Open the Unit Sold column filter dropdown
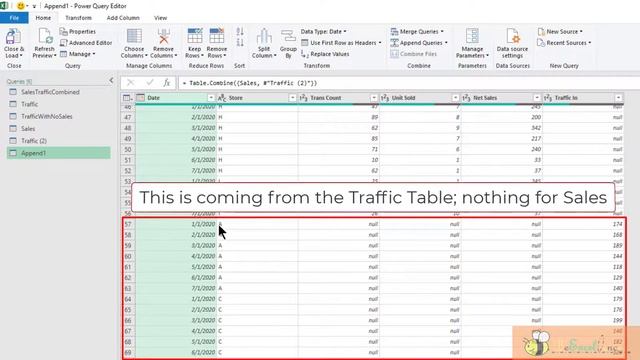Screen dimensions: 640x360 pos(455,98)
